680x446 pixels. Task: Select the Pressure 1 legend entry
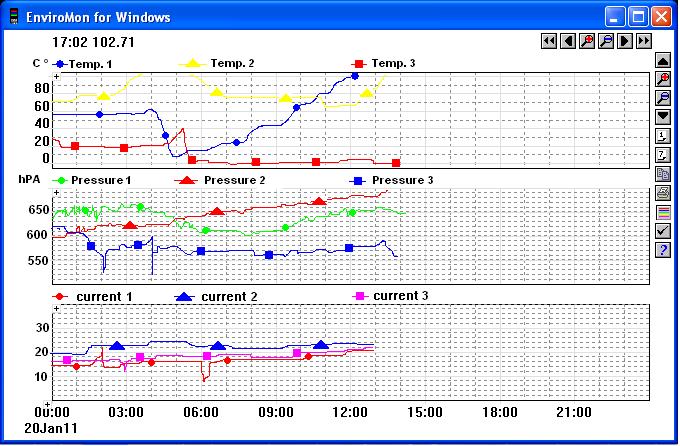pos(92,180)
